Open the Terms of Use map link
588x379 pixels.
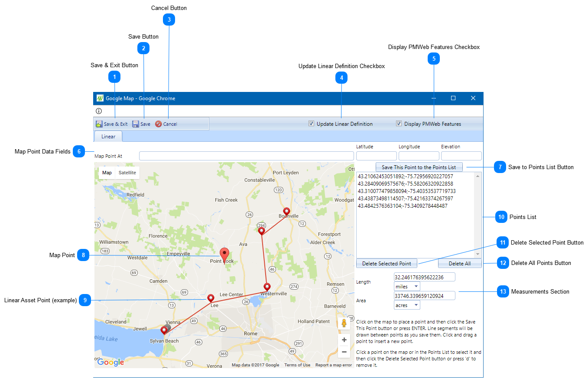[x=297, y=365]
